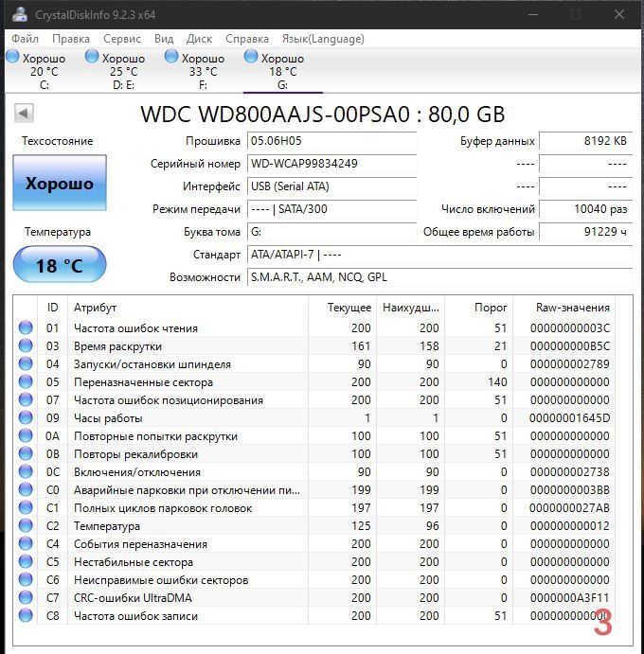This screenshot has height=654, width=644.
Task: Click the Наихудш... column header
Action: pyautogui.click(x=411, y=308)
